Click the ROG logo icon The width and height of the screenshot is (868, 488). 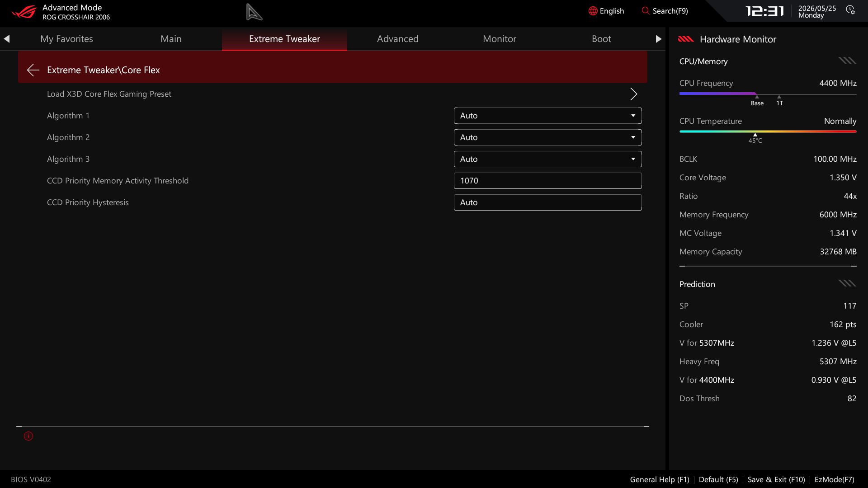(24, 11)
